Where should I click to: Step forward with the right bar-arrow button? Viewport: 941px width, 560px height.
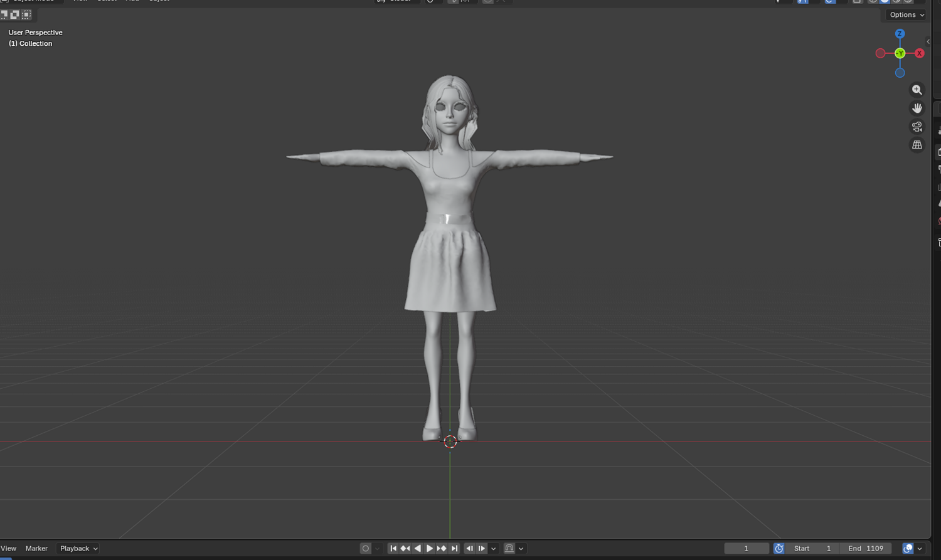coord(482,549)
